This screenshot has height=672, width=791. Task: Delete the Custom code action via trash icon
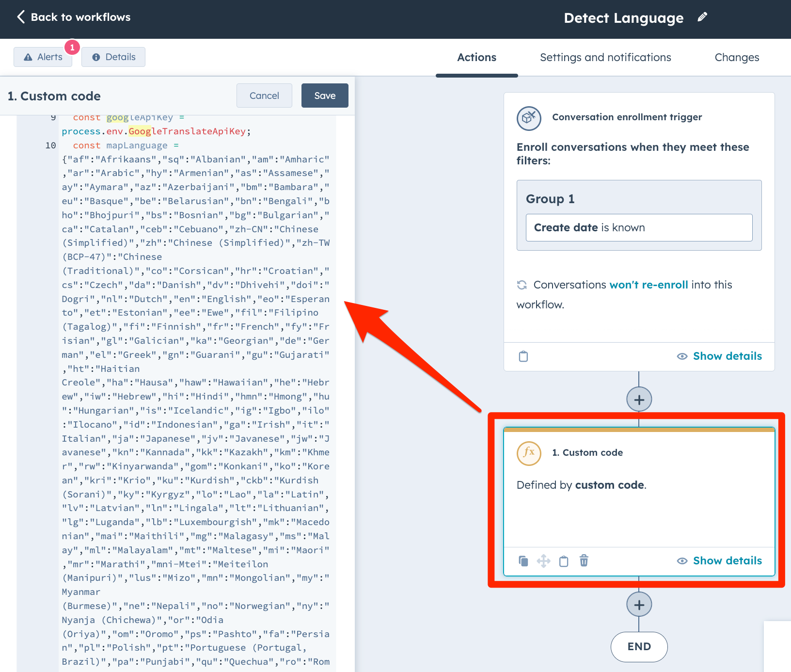click(x=584, y=561)
